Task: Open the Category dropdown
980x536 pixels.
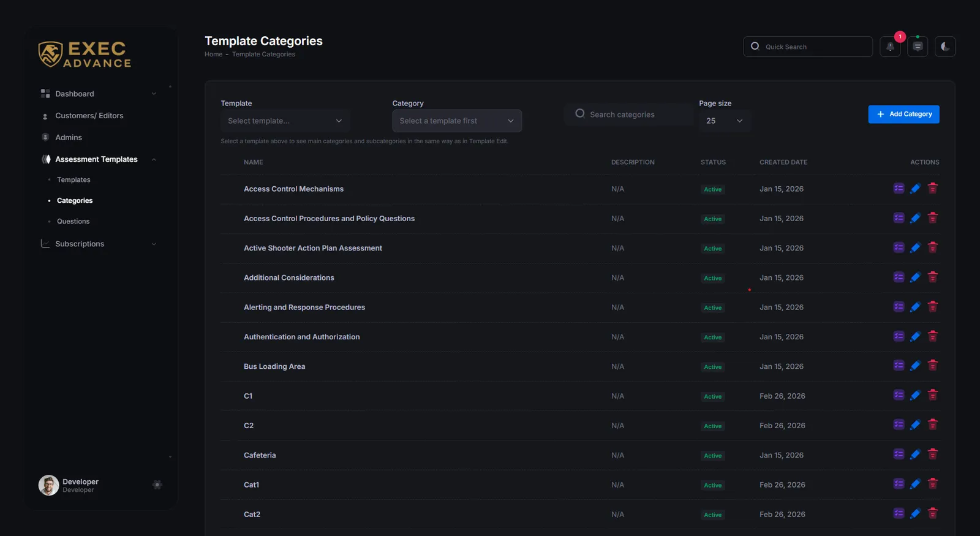Action: 457,121
